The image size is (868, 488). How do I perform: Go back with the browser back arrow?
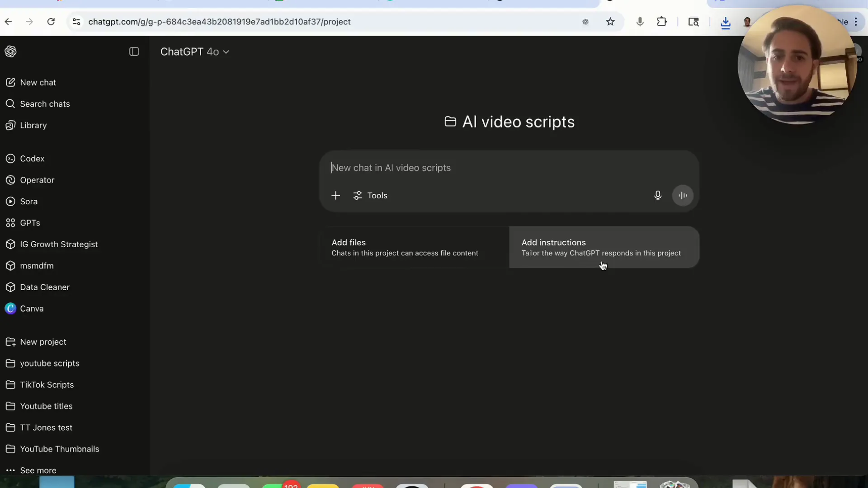pyautogui.click(x=8, y=22)
